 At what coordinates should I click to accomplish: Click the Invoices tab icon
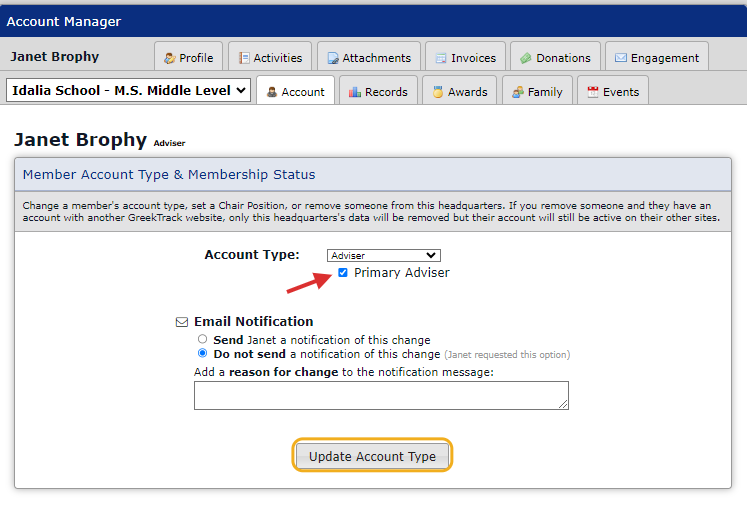pos(441,58)
